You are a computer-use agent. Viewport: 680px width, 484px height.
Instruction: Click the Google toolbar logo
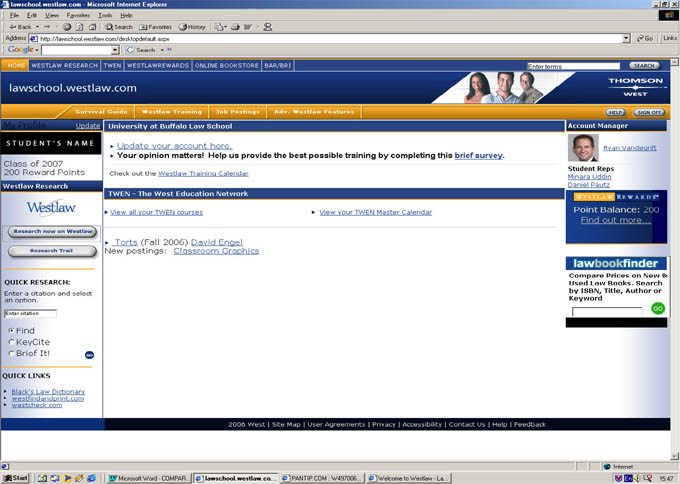20,49
